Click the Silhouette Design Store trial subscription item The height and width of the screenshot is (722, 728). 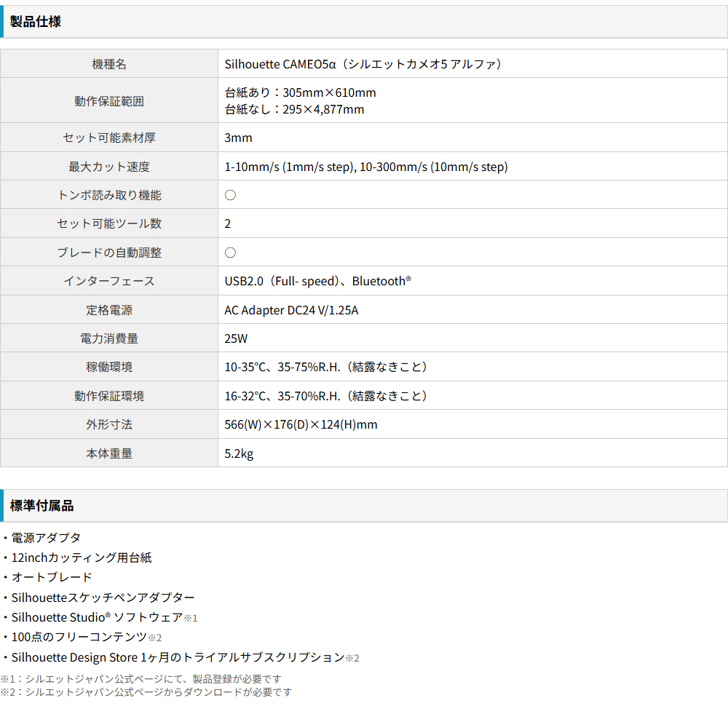pyautogui.click(x=178, y=658)
